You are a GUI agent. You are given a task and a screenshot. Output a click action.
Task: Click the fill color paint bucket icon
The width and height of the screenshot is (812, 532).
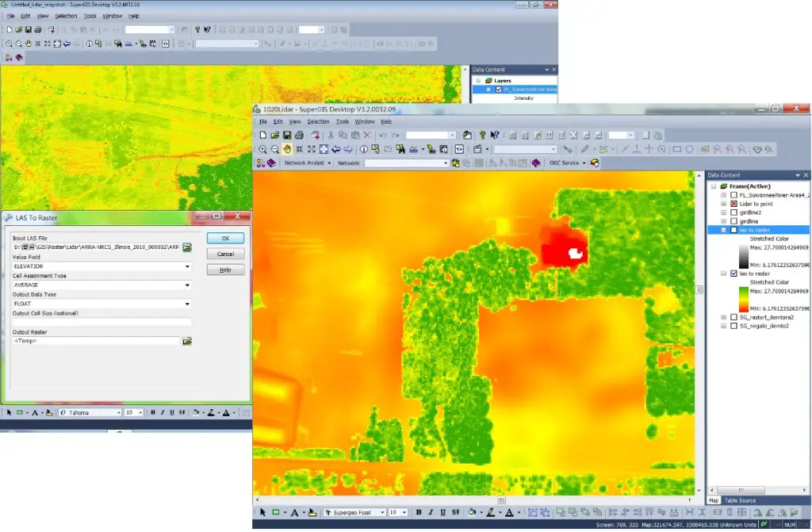pos(472,512)
